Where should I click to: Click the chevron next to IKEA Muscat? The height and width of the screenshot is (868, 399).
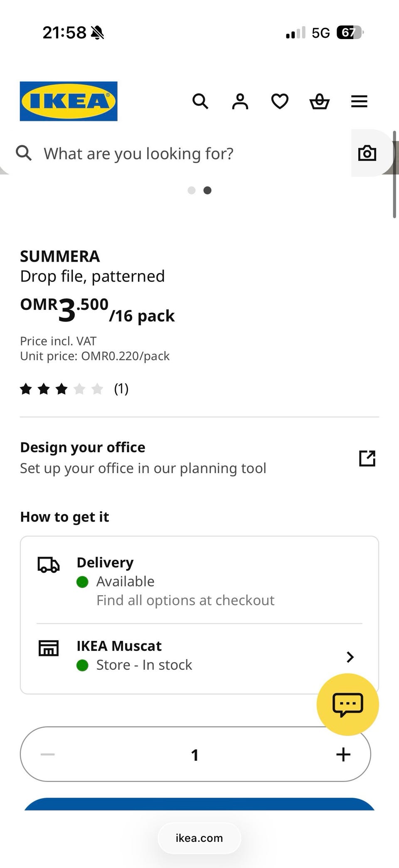click(x=350, y=657)
